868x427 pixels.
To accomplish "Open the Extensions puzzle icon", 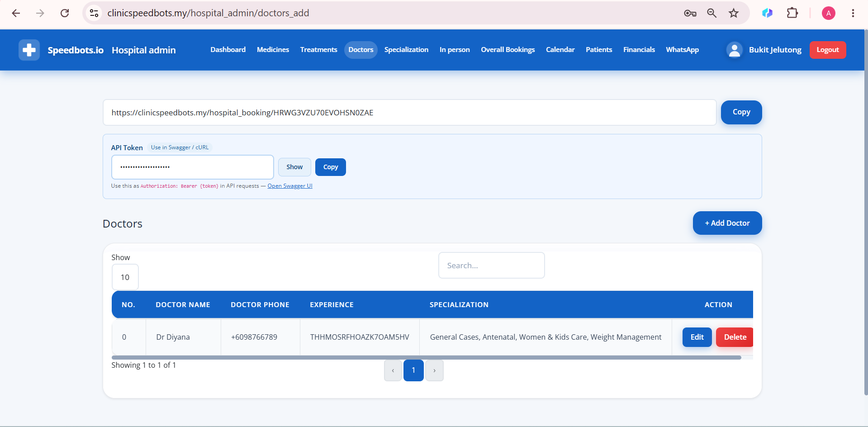I will pyautogui.click(x=792, y=13).
